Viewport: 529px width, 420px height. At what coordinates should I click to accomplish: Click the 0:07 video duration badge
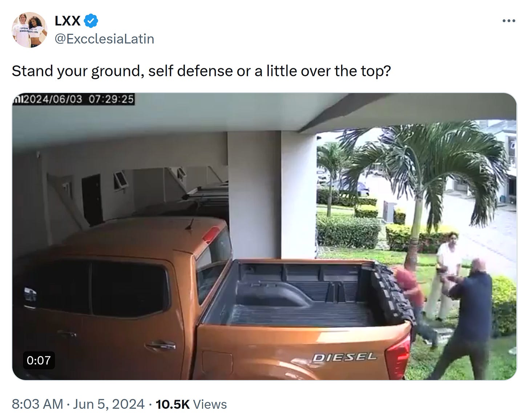pos(39,360)
